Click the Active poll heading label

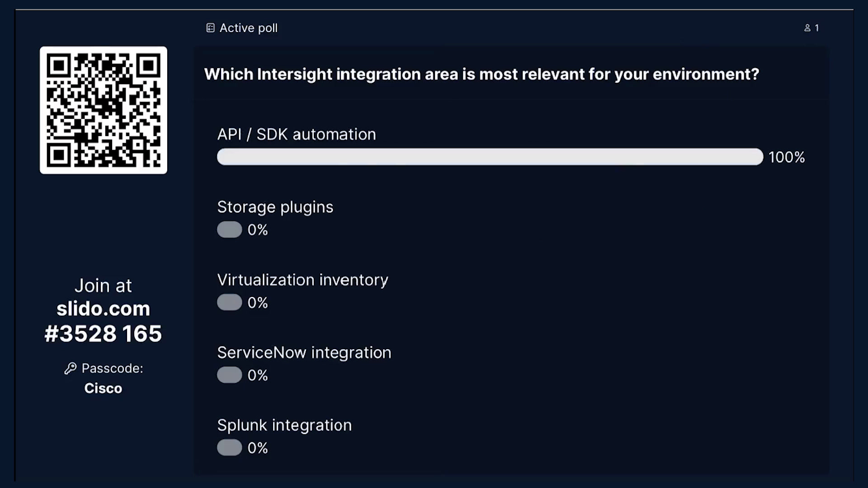pos(249,28)
